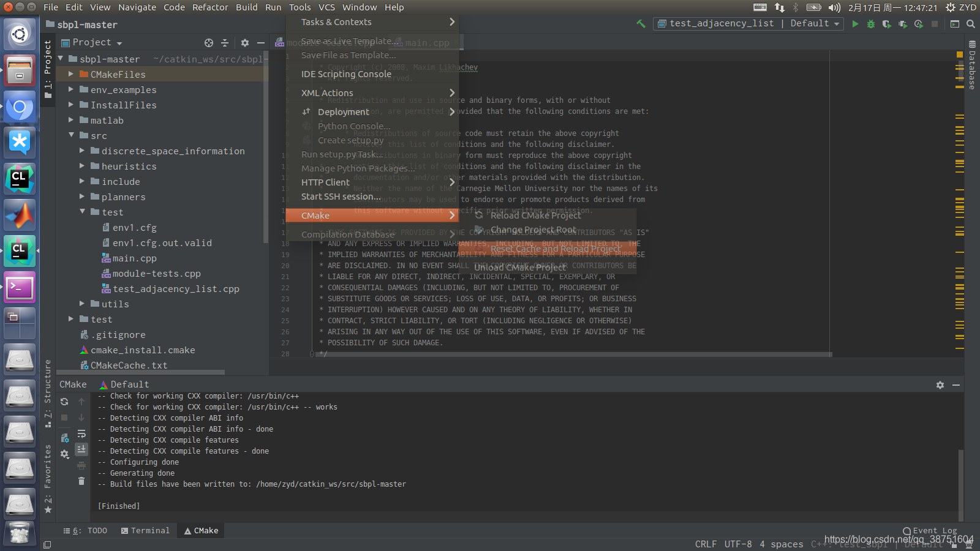
Task: Reload CMake project in CMake tool window
Action: point(64,402)
